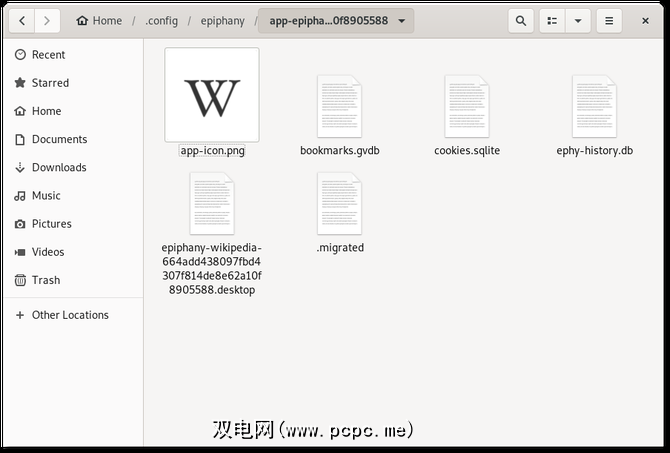Select the cookies.sqlite file icon
670x453 pixels.
coord(467,106)
